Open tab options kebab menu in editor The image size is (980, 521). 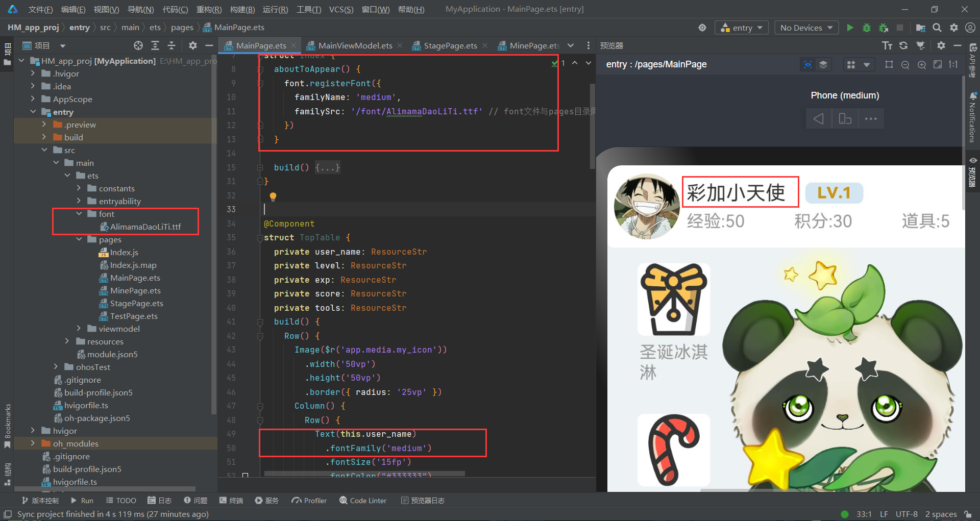[x=589, y=45]
